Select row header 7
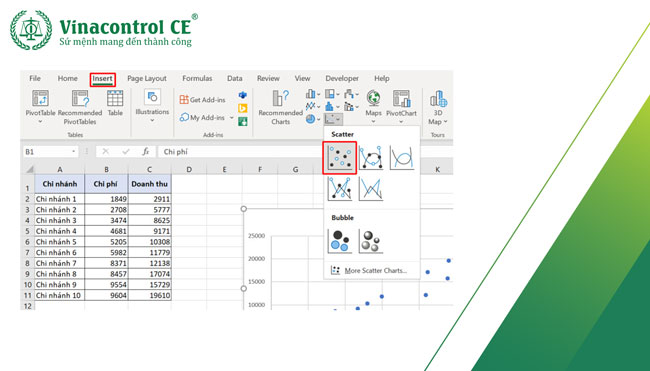 pos(28,252)
